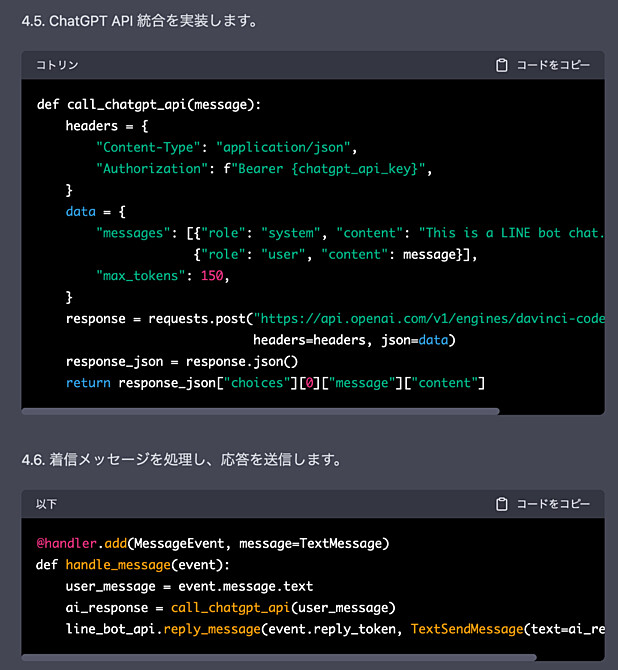Screen dimensions: 618x670
Task: Click コードをコピー text above call_chatgpt_api code
Action: point(553,65)
